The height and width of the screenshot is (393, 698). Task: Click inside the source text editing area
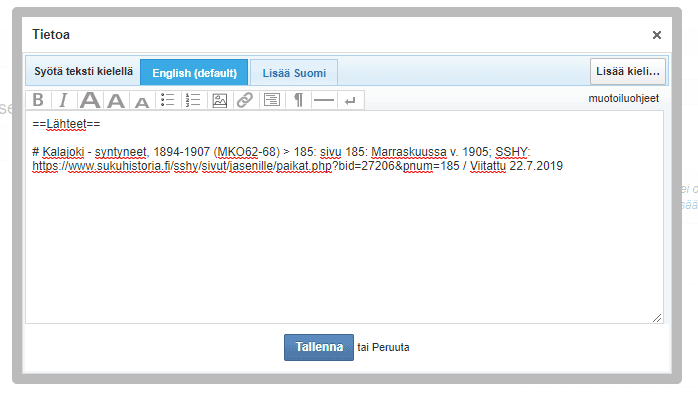(344, 217)
